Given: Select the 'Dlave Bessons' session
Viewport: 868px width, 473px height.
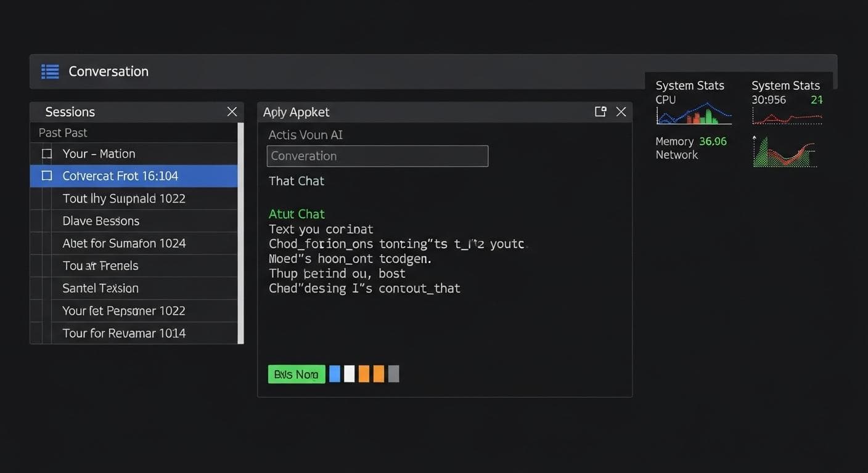Looking at the screenshot, I should point(100,220).
